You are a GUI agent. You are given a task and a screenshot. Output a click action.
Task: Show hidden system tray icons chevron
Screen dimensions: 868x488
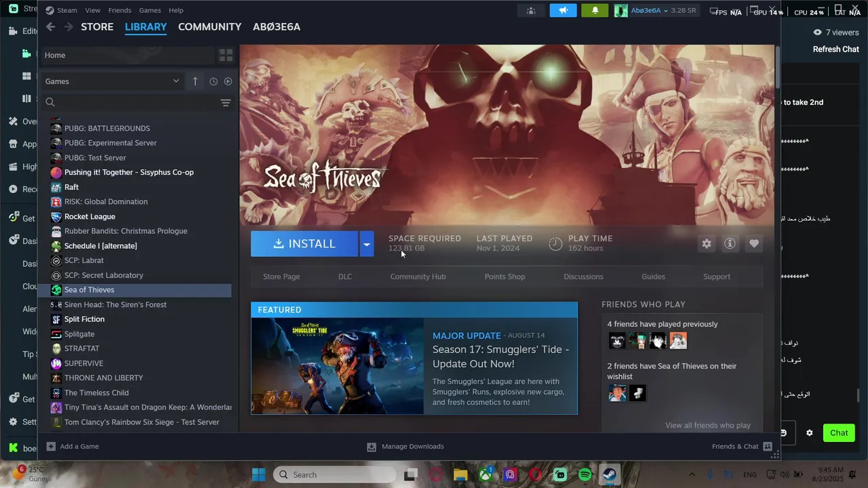click(x=692, y=474)
